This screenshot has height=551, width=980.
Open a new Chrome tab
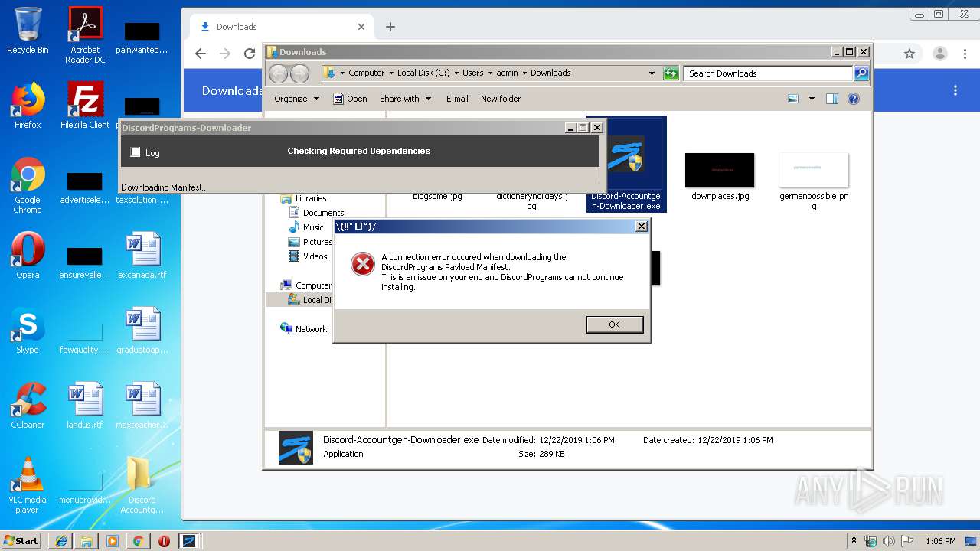(x=390, y=27)
